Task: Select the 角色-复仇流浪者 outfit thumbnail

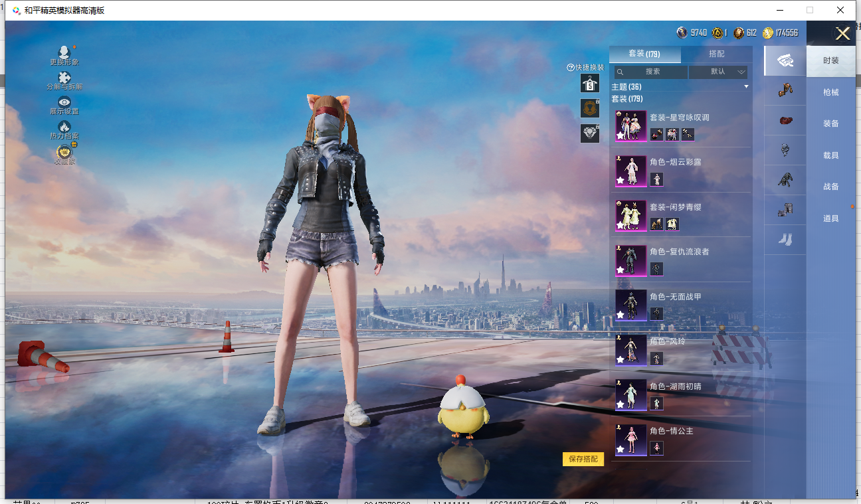Action: pos(630,260)
